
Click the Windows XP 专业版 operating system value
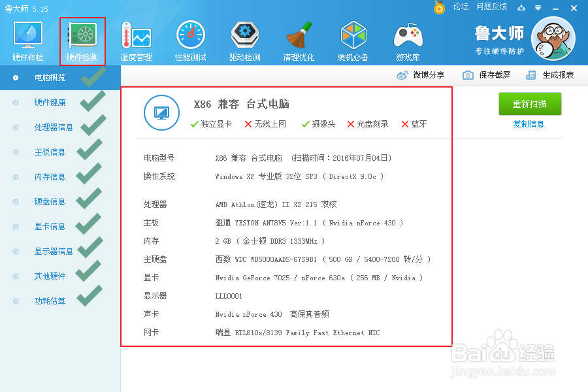pyautogui.click(x=299, y=176)
